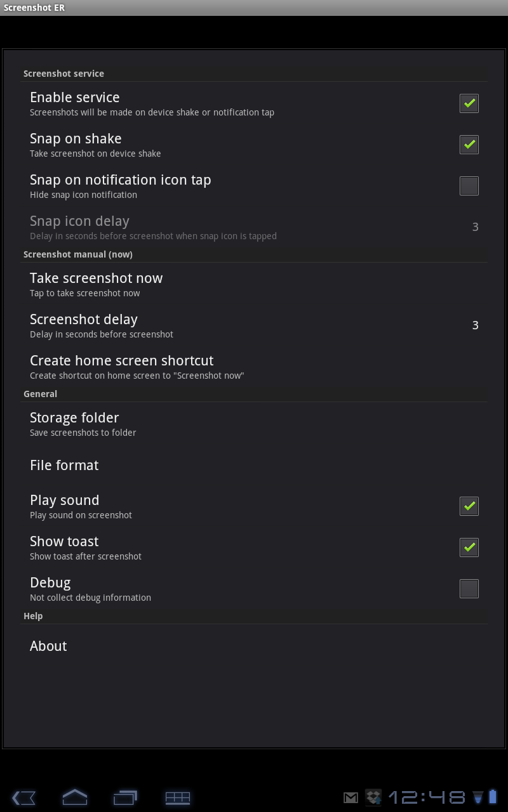Tap the Android back navigation icon

(23, 797)
